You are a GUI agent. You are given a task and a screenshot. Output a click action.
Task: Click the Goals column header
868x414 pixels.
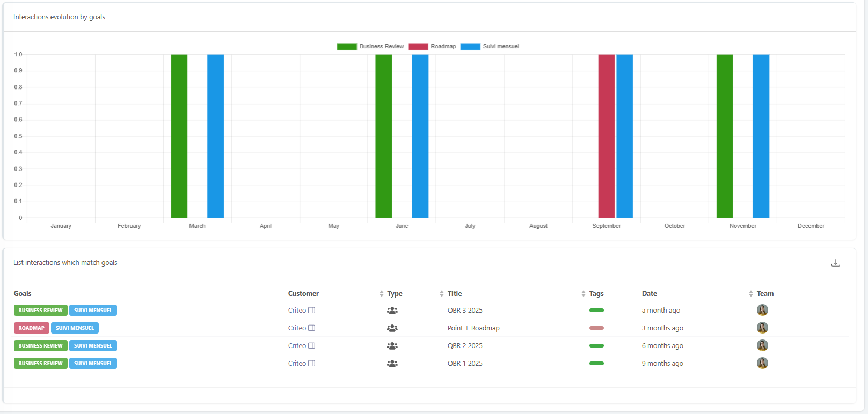tap(23, 294)
